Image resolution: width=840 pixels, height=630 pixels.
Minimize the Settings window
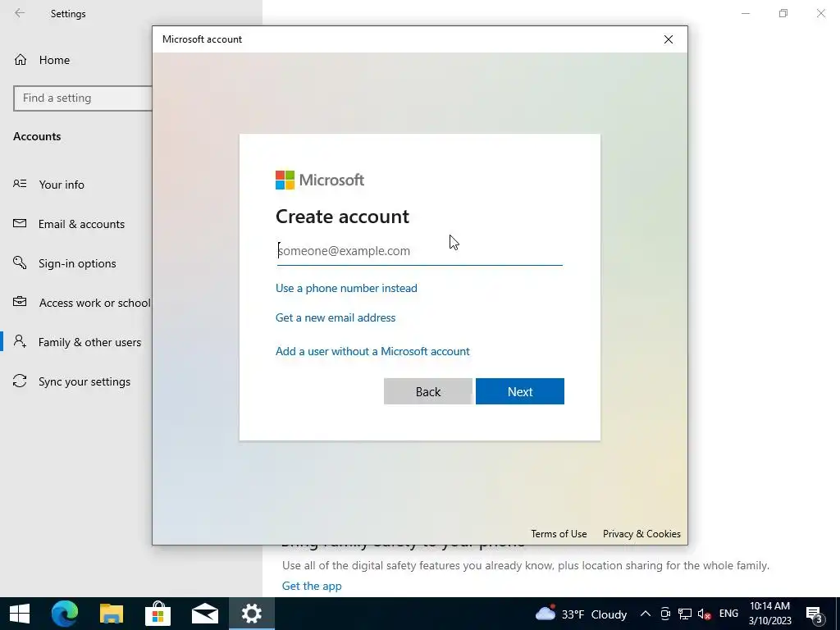click(x=746, y=13)
